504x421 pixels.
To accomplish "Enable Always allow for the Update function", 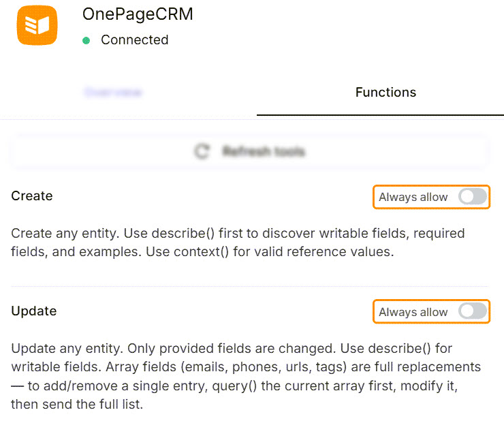I will [x=473, y=311].
